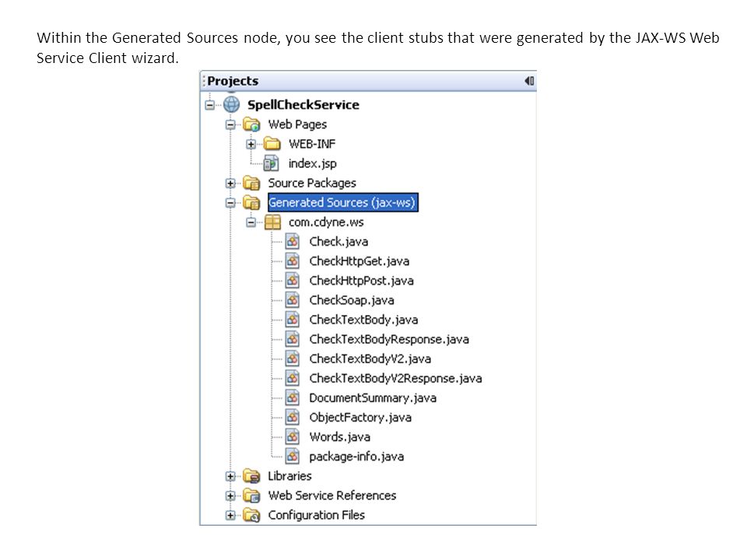Collapse the SpellCheckService project node
Screen dimensions: 747x560
pyautogui.click(x=209, y=105)
